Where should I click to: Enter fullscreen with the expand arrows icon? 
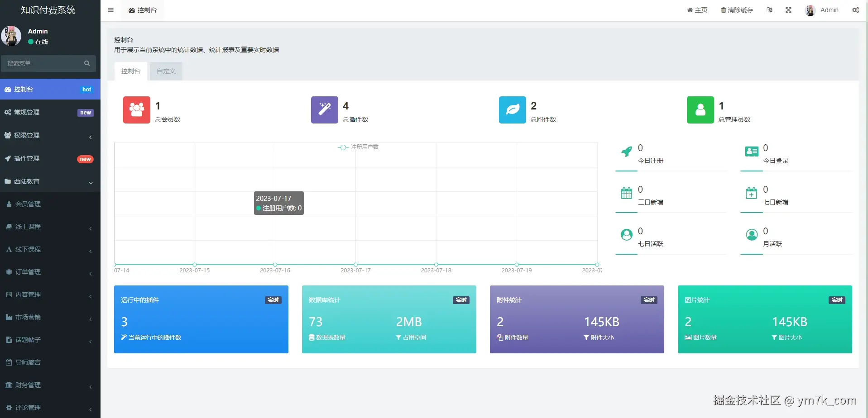click(x=788, y=10)
